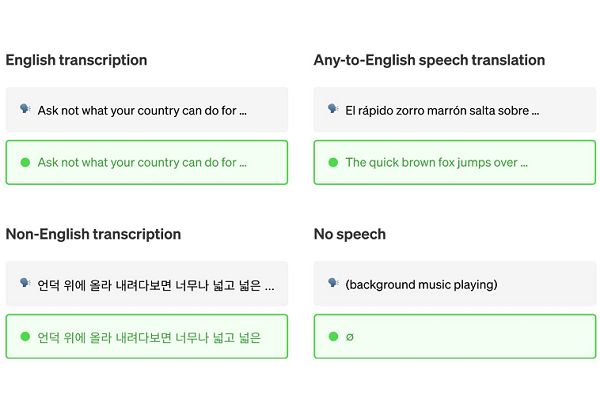Click the '(background music playing)' input box
The height and width of the screenshot is (400, 600).
click(x=454, y=284)
